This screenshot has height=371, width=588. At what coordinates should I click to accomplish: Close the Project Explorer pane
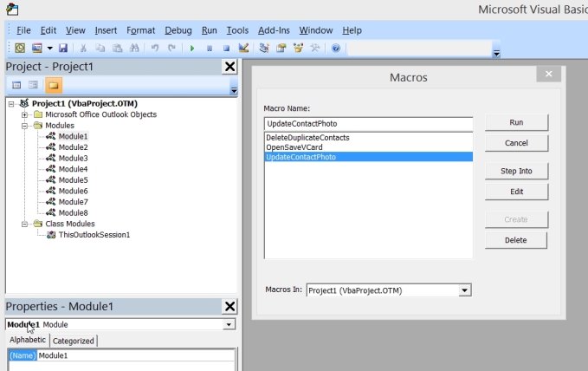click(x=229, y=67)
